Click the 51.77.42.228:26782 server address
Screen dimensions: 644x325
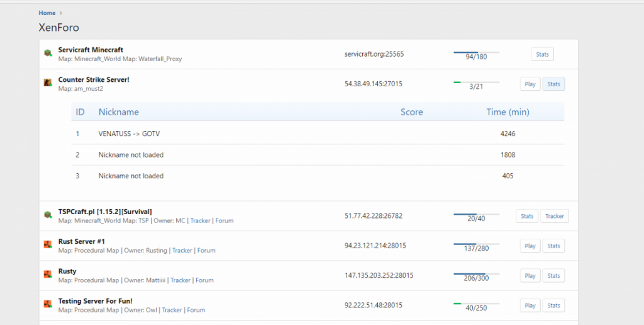pos(374,216)
